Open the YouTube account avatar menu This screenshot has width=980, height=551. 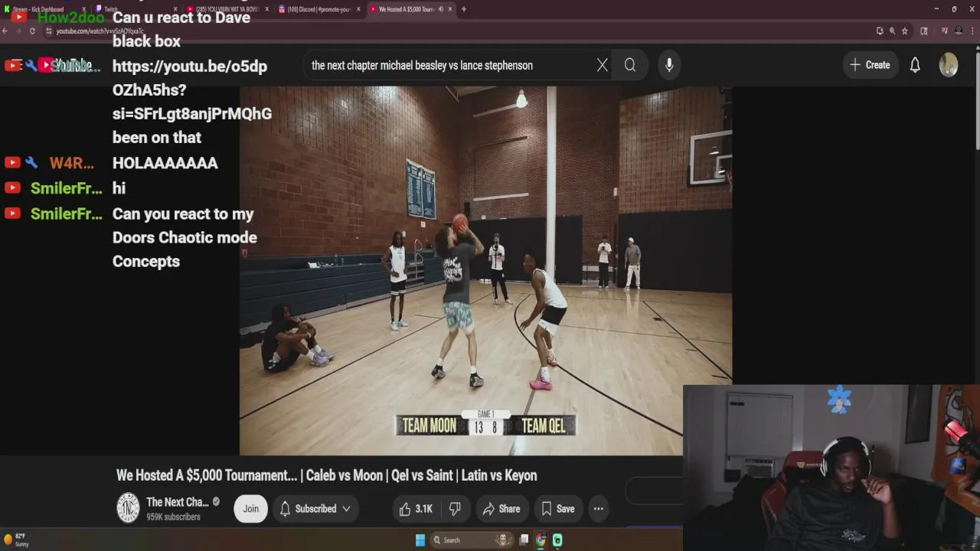pos(949,65)
